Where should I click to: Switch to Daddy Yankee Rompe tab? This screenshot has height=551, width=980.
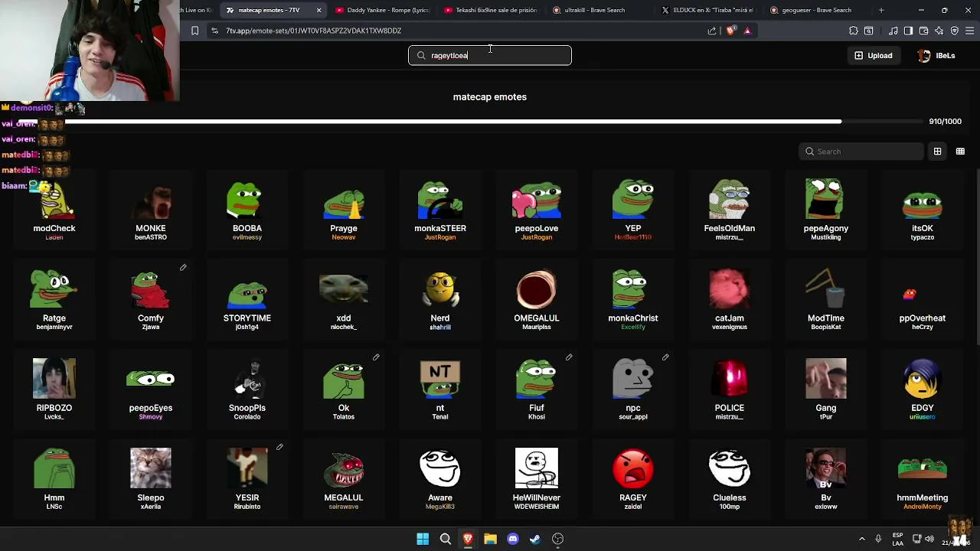pos(383,10)
